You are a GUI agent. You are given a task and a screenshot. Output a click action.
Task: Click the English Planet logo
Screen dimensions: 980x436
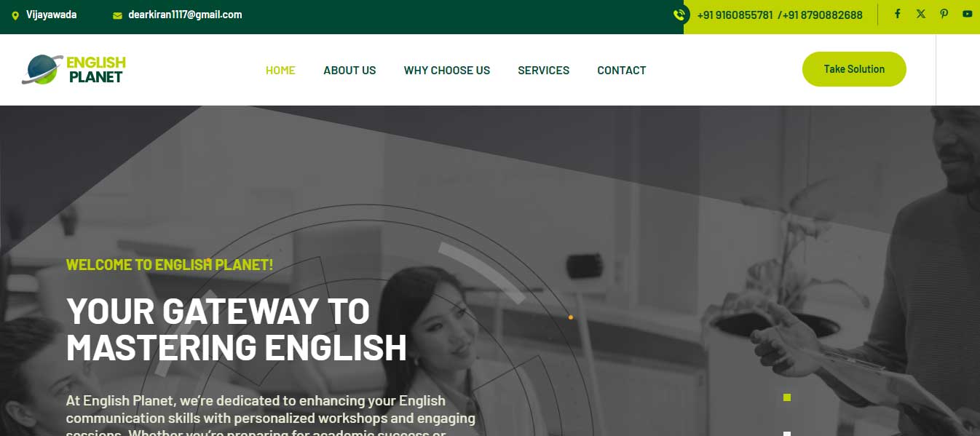74,70
